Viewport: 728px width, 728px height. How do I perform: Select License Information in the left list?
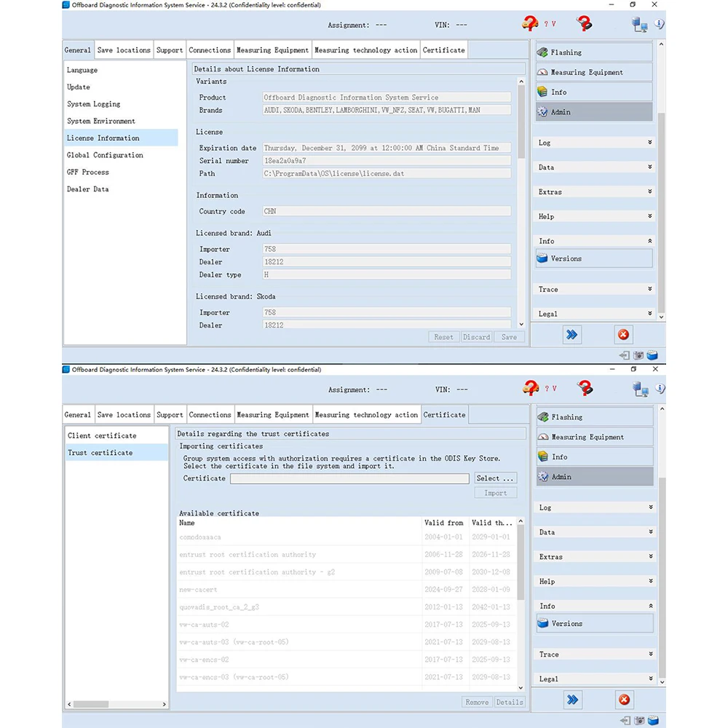tap(104, 138)
